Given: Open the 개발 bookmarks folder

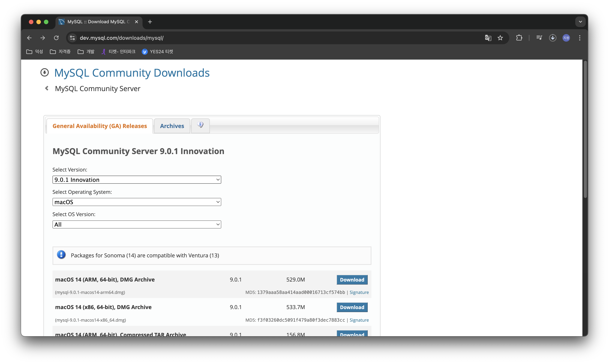Looking at the screenshot, I should 86,52.
